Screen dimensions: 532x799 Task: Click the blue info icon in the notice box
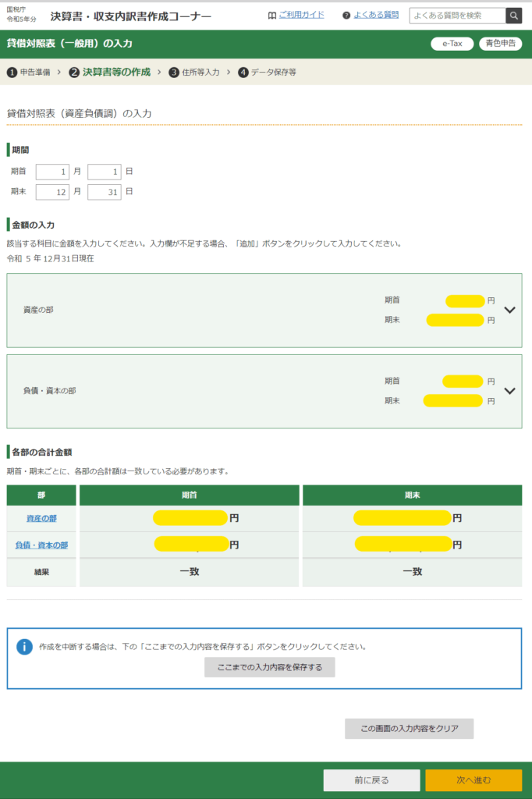pyautogui.click(x=25, y=646)
